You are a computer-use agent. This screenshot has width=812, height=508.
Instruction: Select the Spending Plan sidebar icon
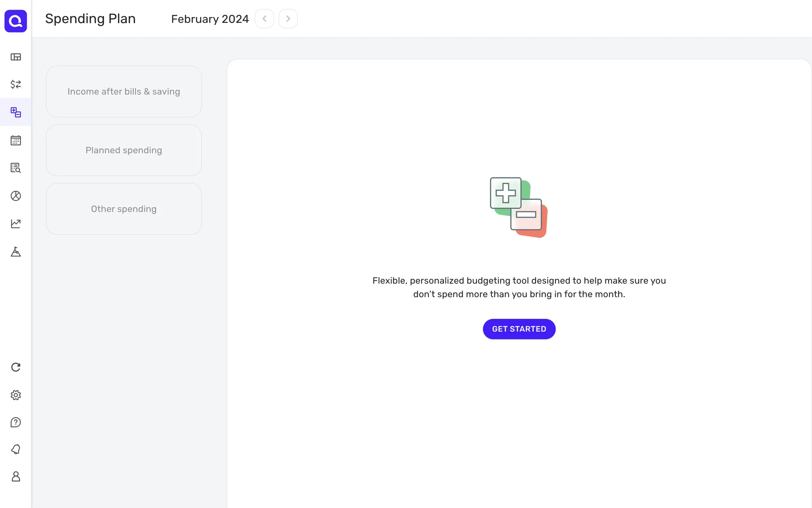pyautogui.click(x=16, y=112)
